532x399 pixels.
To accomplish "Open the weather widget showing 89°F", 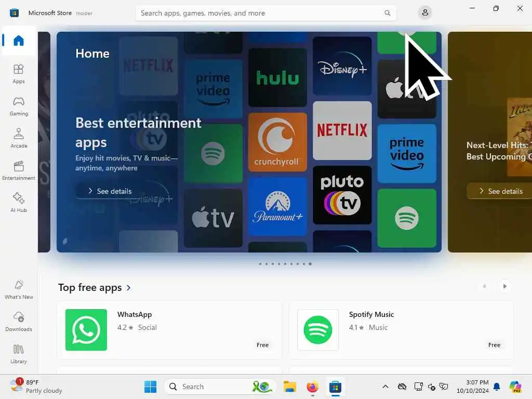I will coord(36,387).
